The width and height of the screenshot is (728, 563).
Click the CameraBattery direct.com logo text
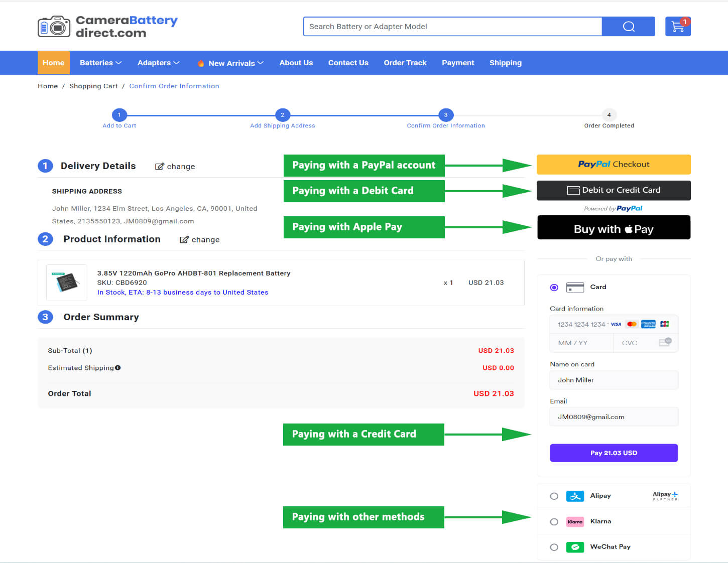point(127,27)
